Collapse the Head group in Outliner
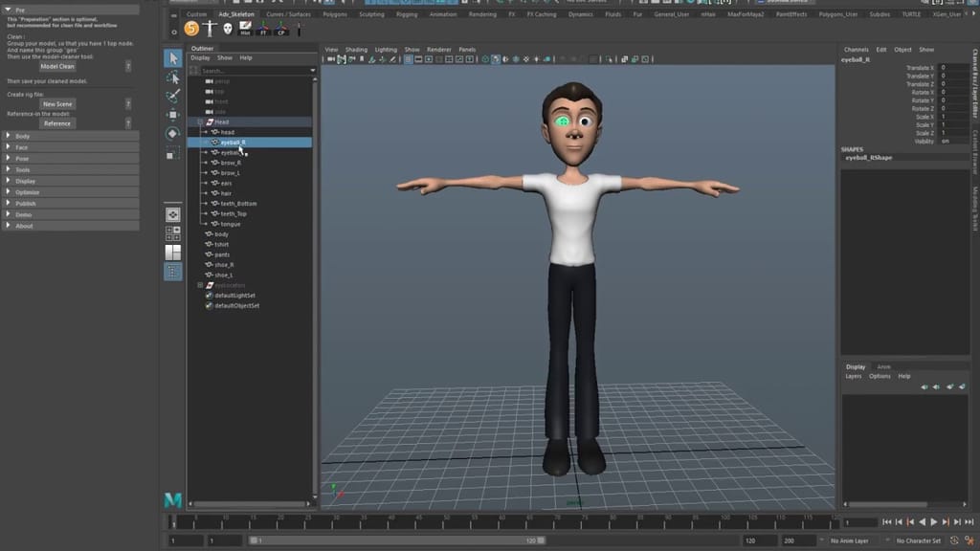Viewport: 980px width, 551px height. 201,121
